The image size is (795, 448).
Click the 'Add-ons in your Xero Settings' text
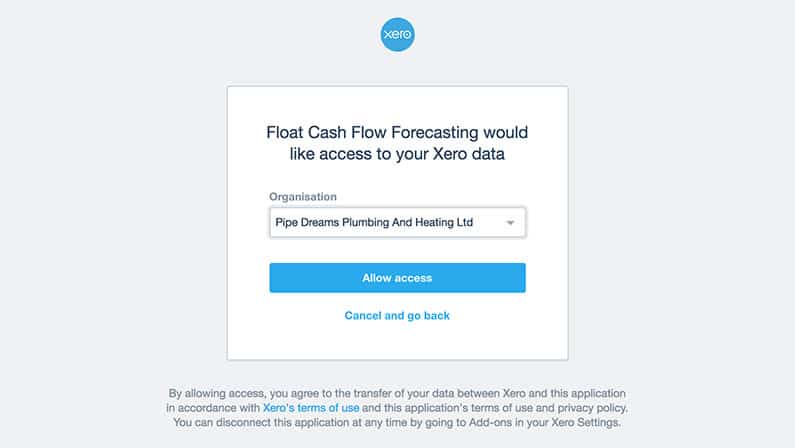click(x=544, y=423)
